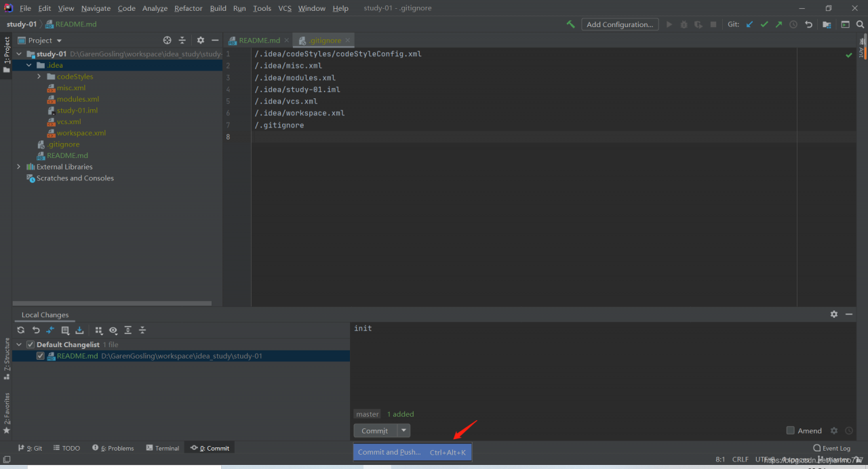Expand the codeStyles folder
Screen dimensions: 868x469
(x=39, y=77)
